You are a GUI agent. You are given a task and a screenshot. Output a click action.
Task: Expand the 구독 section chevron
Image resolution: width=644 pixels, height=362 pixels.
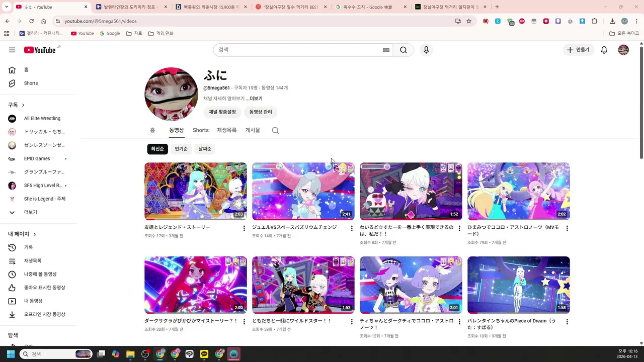24,105
